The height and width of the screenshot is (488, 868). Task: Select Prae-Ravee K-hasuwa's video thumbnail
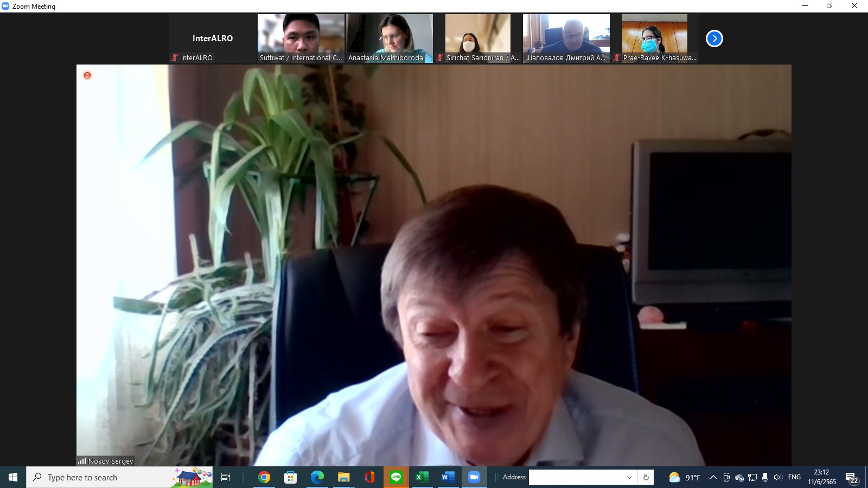point(655,38)
